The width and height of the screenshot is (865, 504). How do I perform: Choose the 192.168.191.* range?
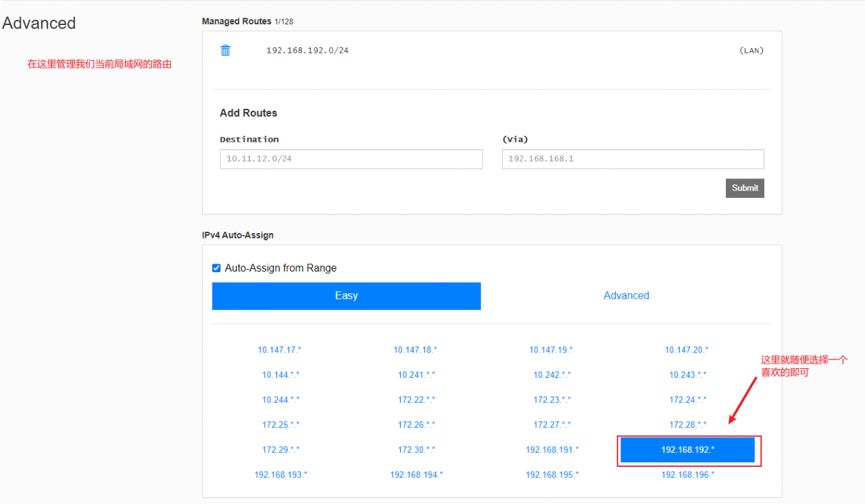pyautogui.click(x=552, y=450)
